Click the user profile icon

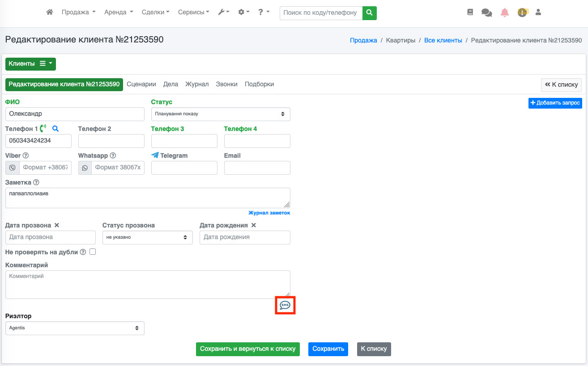point(538,13)
